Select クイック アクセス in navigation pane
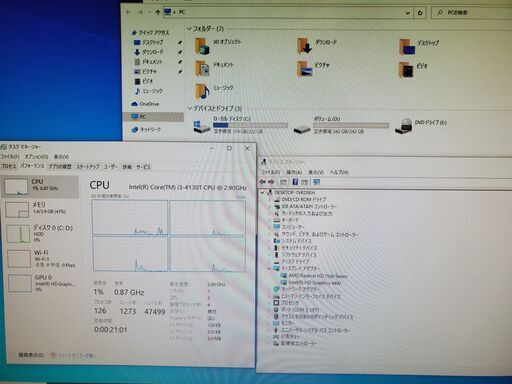This screenshot has height=384, width=512. coord(150,33)
